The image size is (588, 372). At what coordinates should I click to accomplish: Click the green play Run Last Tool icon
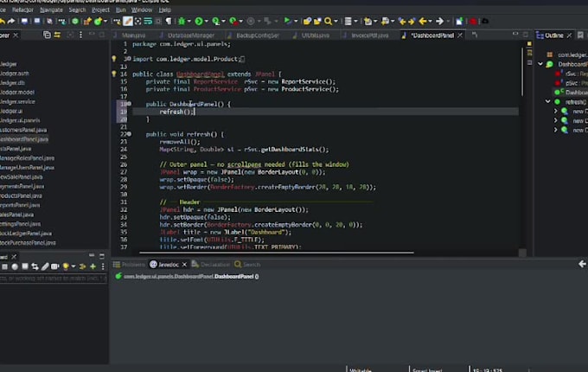click(287, 21)
